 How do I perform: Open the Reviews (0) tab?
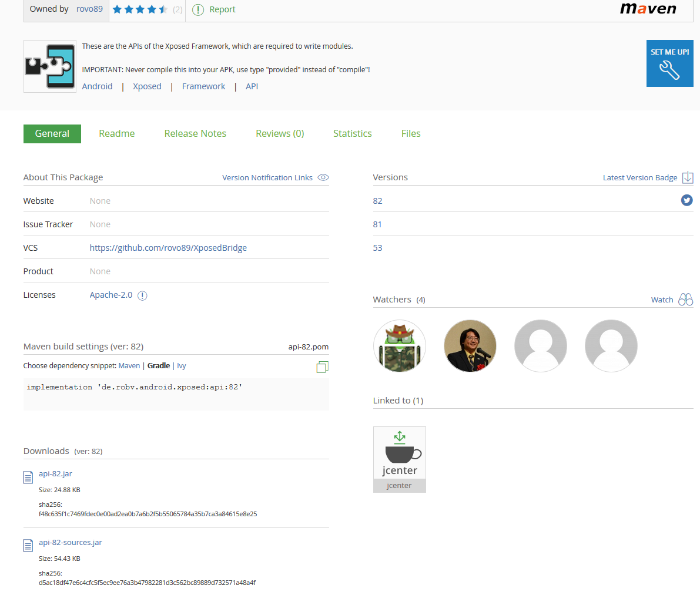280,133
